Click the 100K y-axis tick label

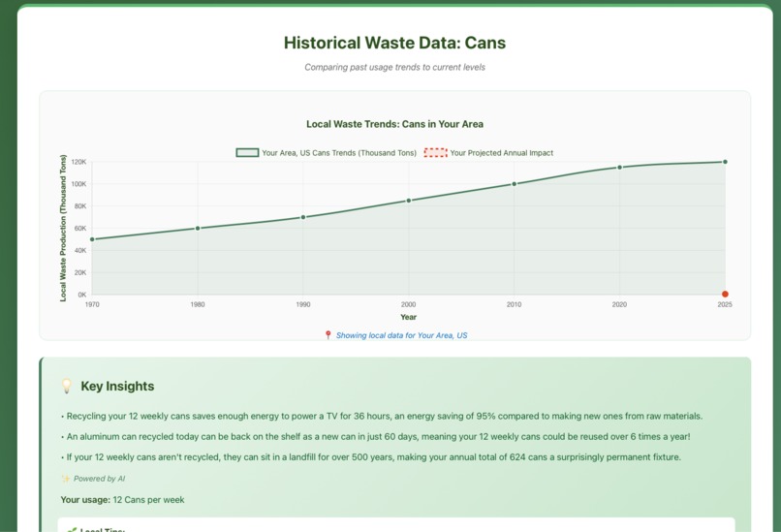78,184
